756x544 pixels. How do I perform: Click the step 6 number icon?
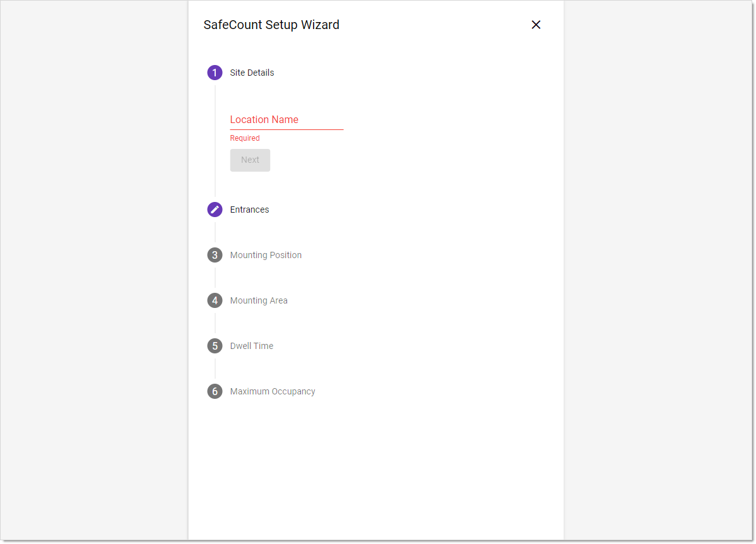(x=215, y=391)
